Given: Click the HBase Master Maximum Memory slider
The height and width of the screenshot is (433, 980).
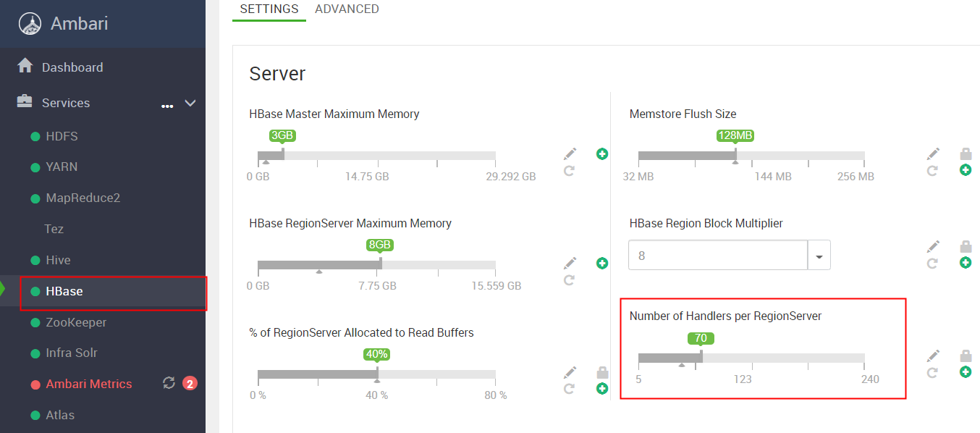Looking at the screenshot, I should (376, 156).
